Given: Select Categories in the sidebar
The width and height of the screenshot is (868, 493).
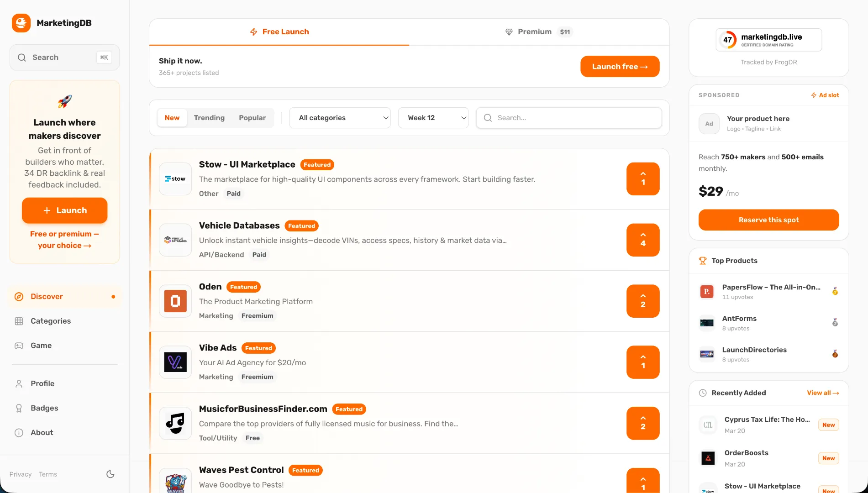Looking at the screenshot, I should (50, 321).
